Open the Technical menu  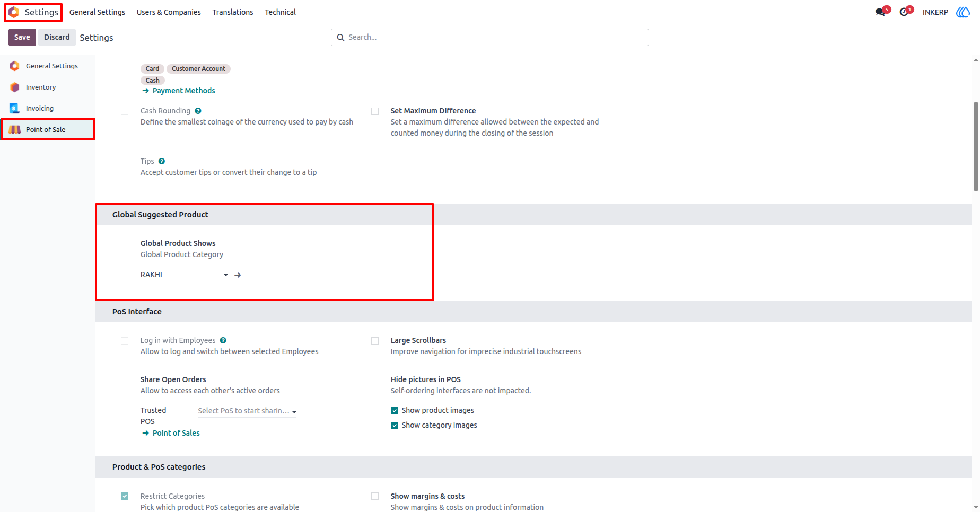(281, 12)
